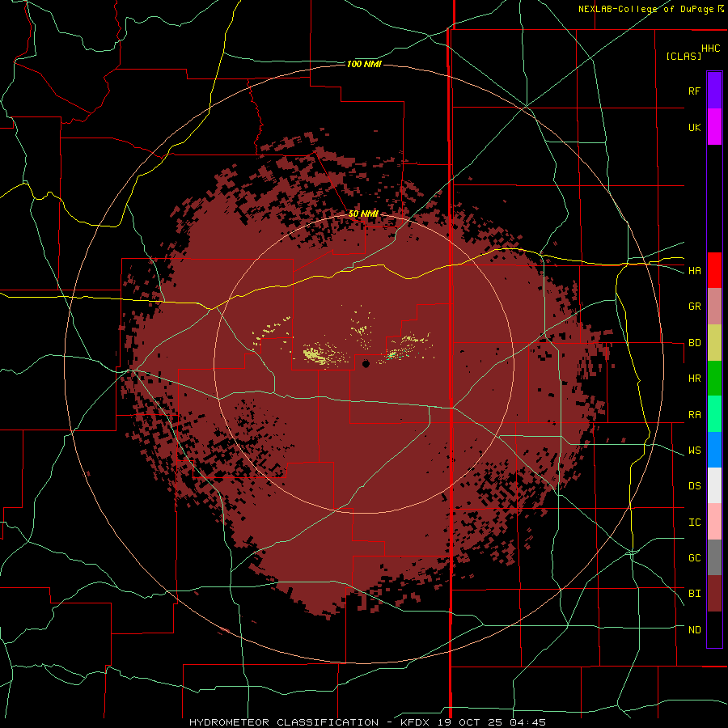Click the 'BD' legend label
Screen dimensions: 728x728
(x=694, y=343)
